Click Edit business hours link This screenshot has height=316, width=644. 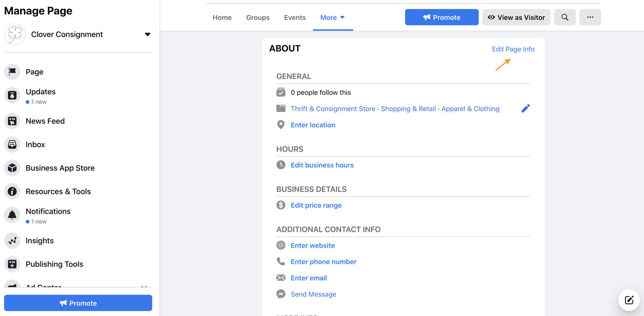(x=322, y=165)
